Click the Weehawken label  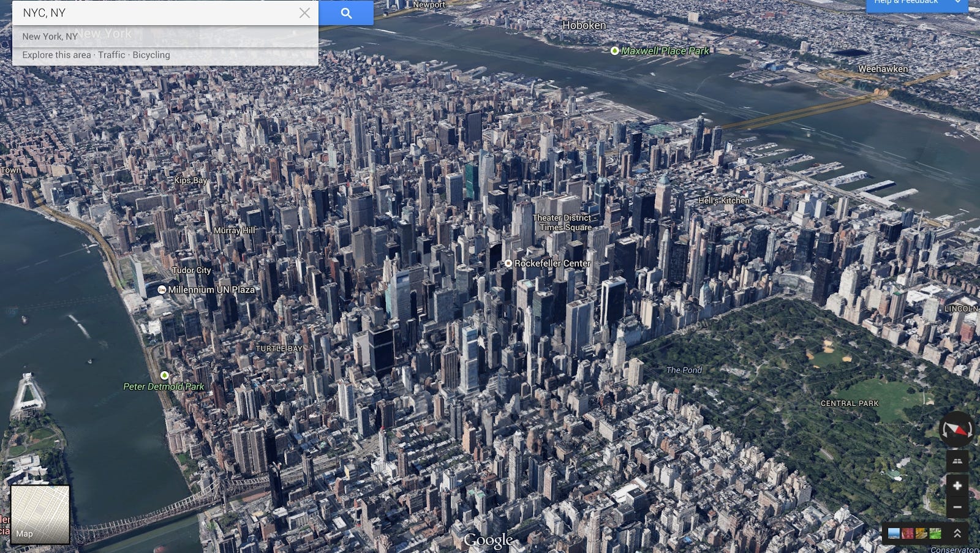click(883, 69)
